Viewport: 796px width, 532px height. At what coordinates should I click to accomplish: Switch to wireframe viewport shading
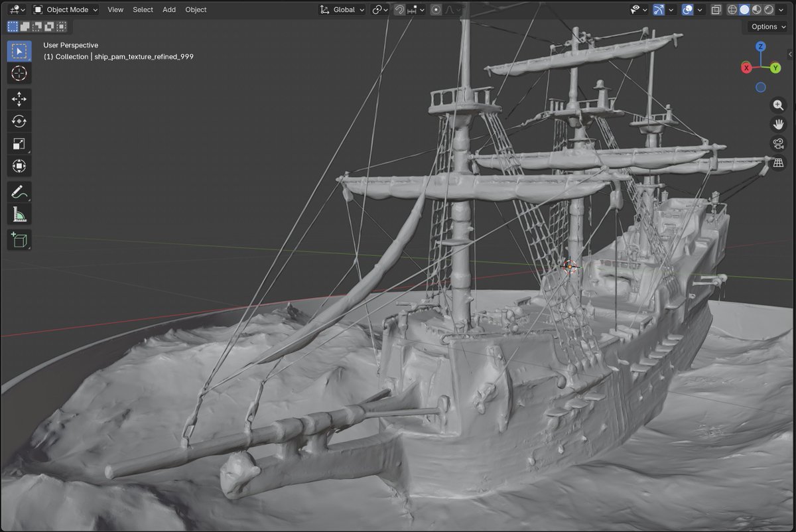tap(732, 10)
